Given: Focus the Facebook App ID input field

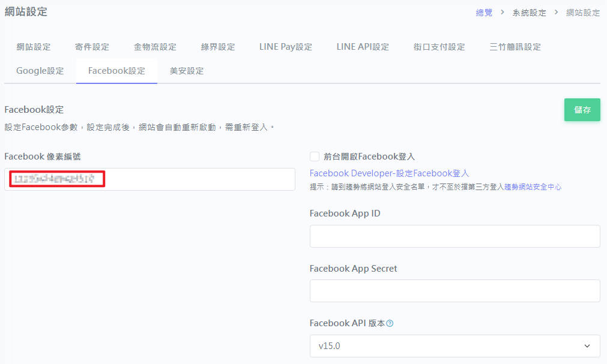Looking at the screenshot, I should (x=454, y=236).
